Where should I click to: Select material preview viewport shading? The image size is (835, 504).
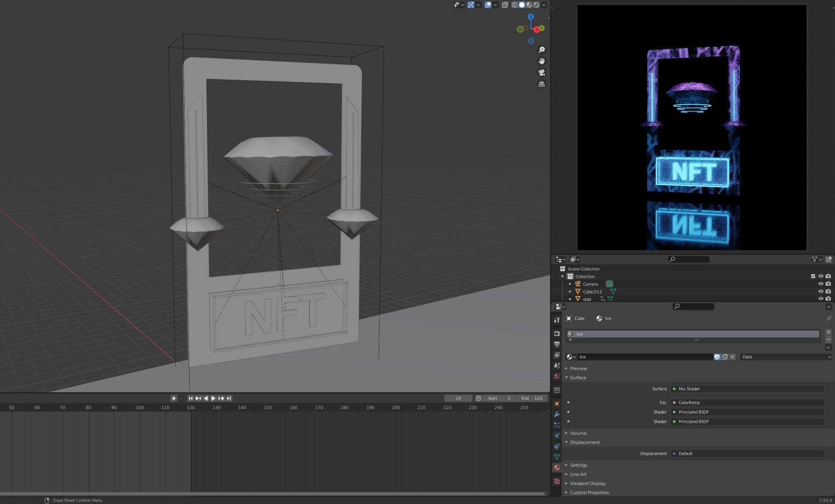529,5
